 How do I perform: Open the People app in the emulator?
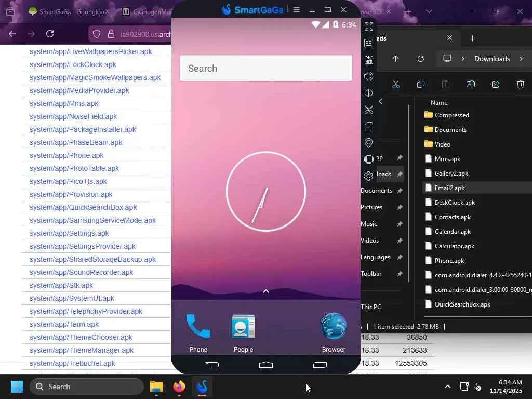coord(243,333)
